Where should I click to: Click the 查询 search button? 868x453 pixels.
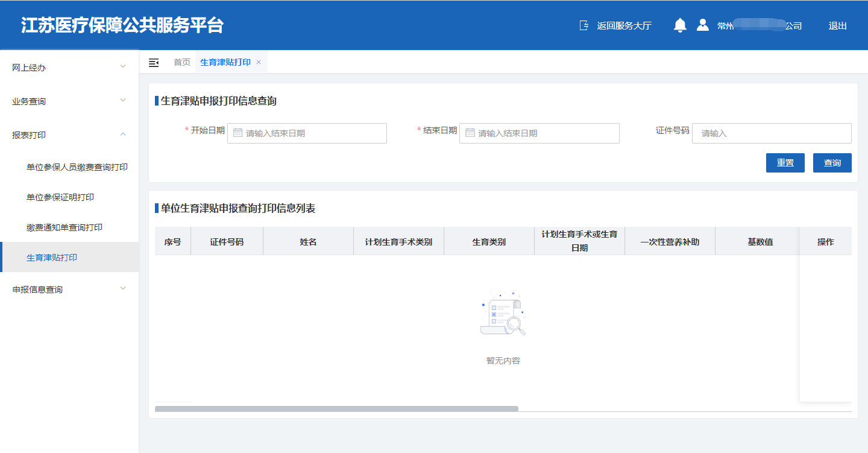tap(832, 162)
